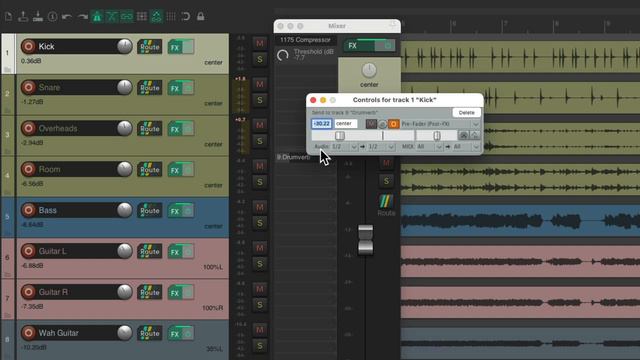Click the redo arrow in the toolbar
Viewport: 640px width, 360px height.
pyautogui.click(x=82, y=17)
